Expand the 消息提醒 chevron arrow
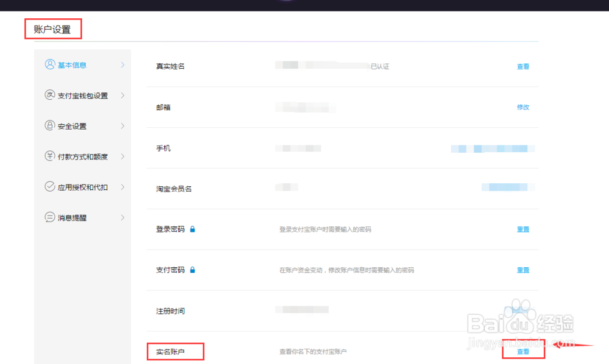Screen dimensions: 609x364 click(123, 217)
